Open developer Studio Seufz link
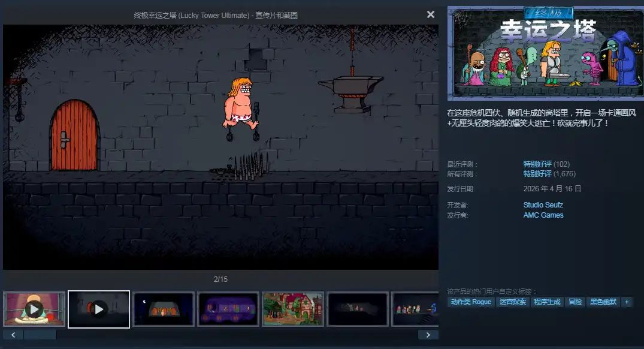This screenshot has width=644, height=349. click(x=543, y=204)
